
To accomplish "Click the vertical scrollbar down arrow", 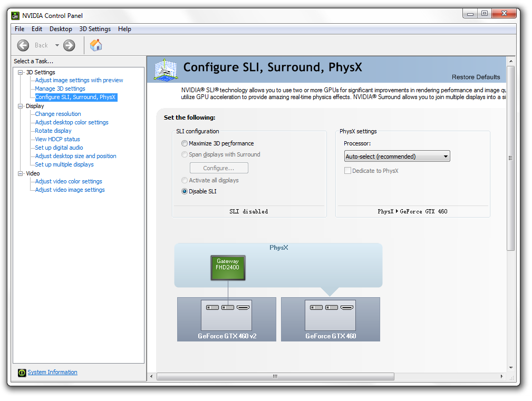I will tap(510, 368).
